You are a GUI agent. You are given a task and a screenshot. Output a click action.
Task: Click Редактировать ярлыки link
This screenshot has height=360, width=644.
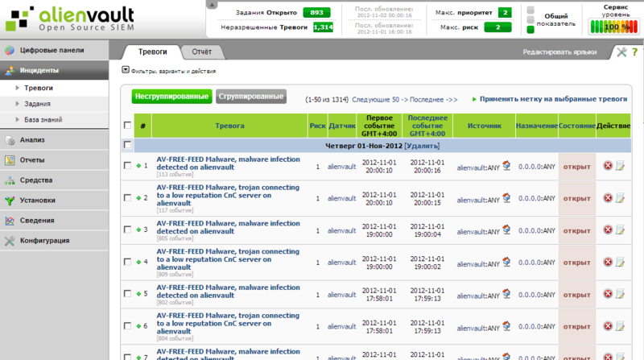[559, 52]
